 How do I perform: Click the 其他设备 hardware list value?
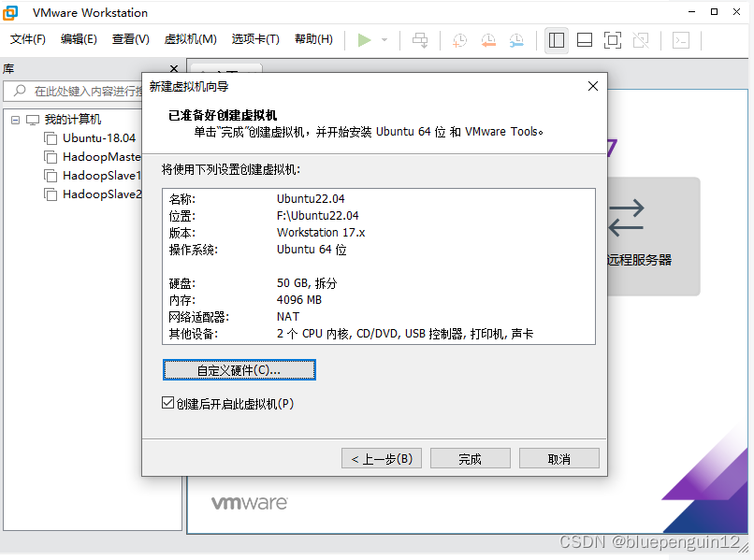405,333
